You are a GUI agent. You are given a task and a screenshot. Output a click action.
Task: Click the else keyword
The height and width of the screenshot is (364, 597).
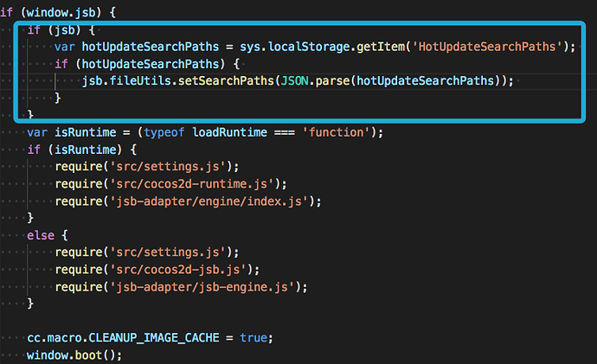coord(41,234)
